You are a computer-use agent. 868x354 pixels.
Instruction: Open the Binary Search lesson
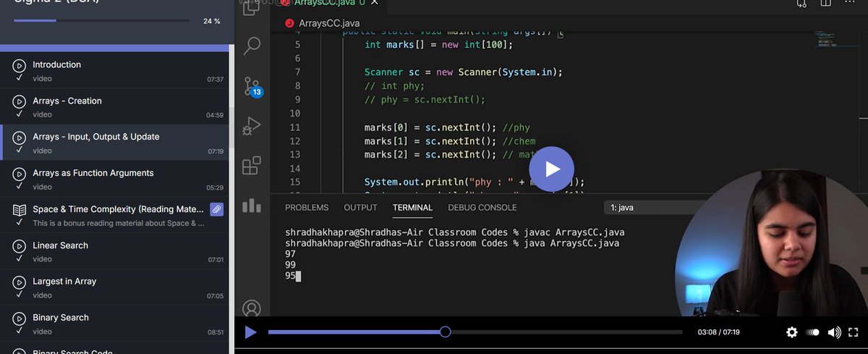[114, 324]
